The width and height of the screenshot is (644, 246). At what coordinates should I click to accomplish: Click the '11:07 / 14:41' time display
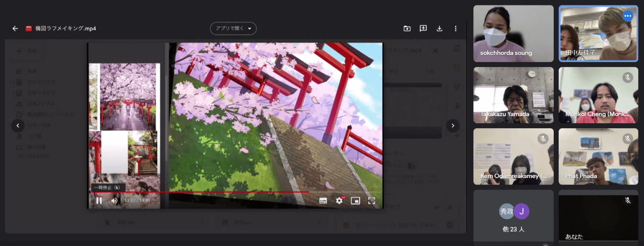tap(136, 200)
